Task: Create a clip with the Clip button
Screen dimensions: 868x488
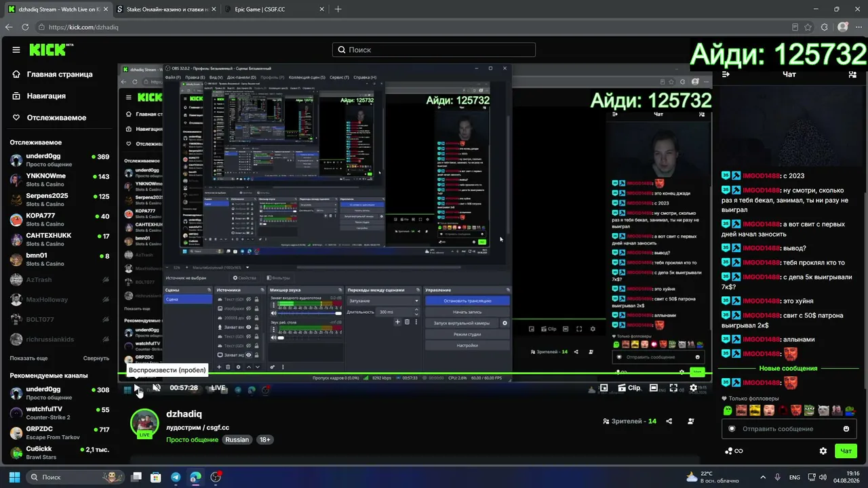Action: click(x=629, y=388)
